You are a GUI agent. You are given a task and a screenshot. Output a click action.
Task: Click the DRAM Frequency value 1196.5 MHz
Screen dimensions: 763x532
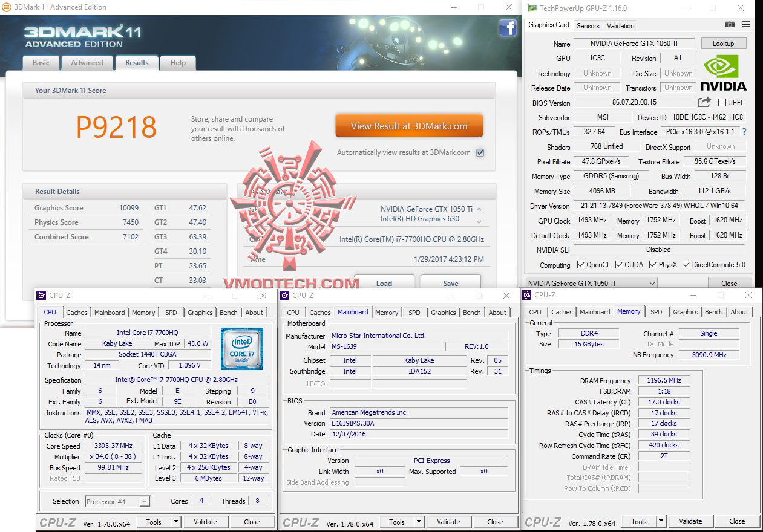pyautogui.click(x=664, y=380)
